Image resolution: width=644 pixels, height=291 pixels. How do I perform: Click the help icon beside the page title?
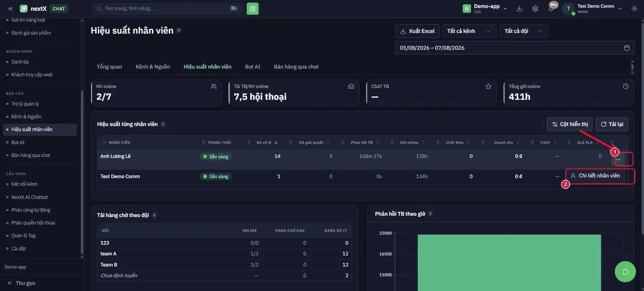click(179, 31)
